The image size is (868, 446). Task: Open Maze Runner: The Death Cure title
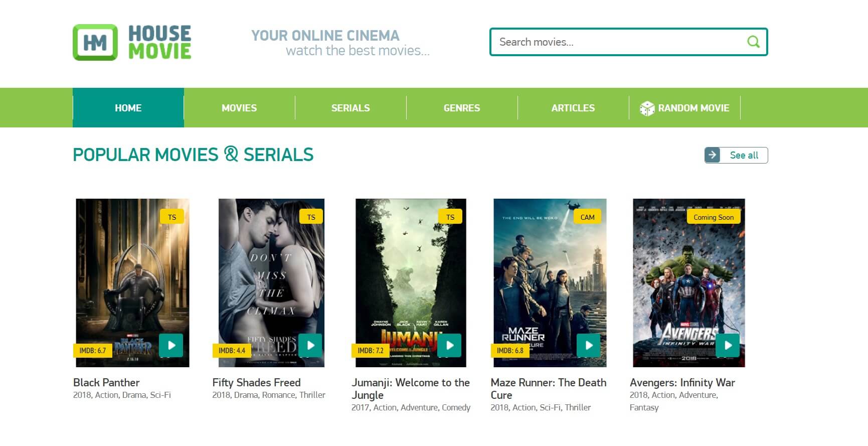click(549, 389)
